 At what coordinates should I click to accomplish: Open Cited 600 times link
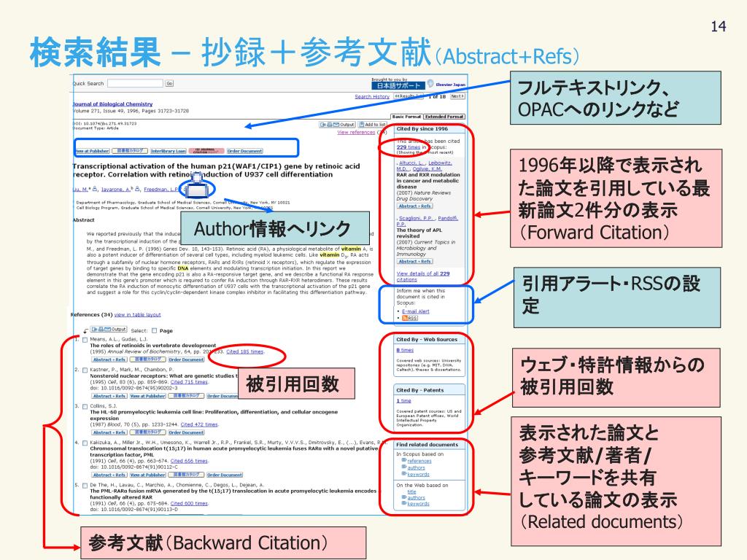coord(189,503)
